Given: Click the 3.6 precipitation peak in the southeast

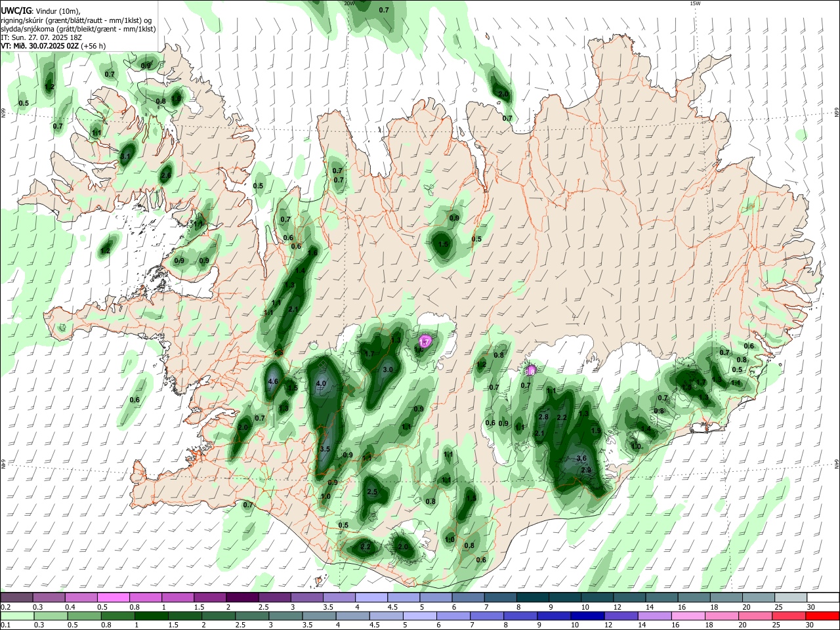Looking at the screenshot, I should click(x=581, y=458).
